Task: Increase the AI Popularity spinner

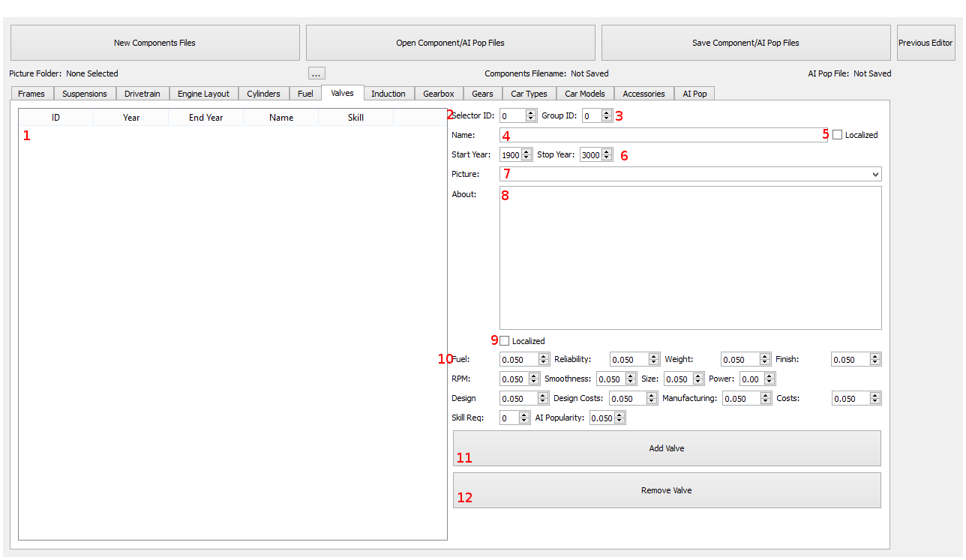Action: [x=619, y=415]
